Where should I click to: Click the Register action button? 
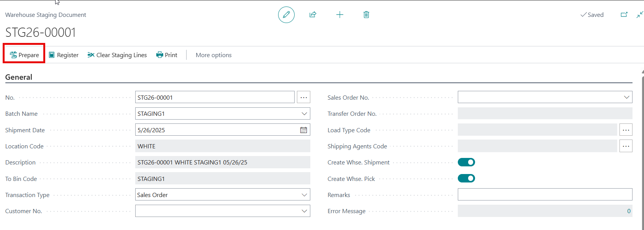tap(64, 55)
